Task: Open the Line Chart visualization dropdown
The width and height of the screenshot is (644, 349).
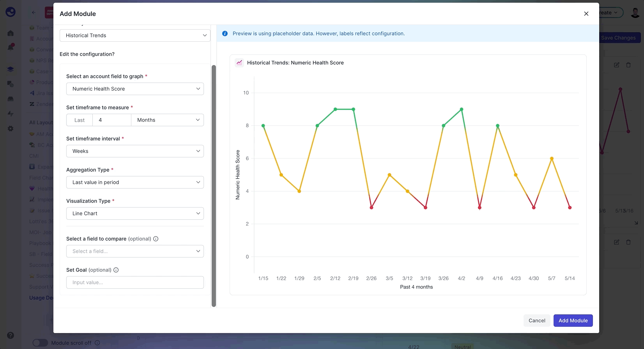Action: [x=135, y=213]
